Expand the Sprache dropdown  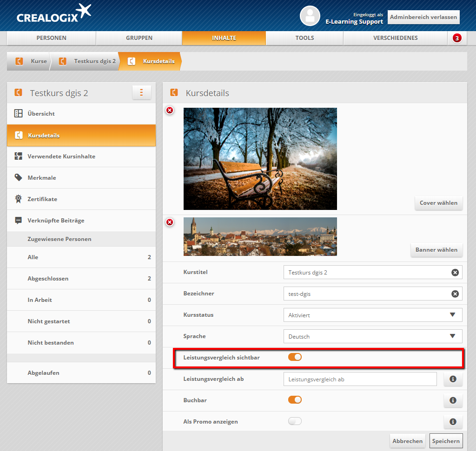[x=372, y=336]
